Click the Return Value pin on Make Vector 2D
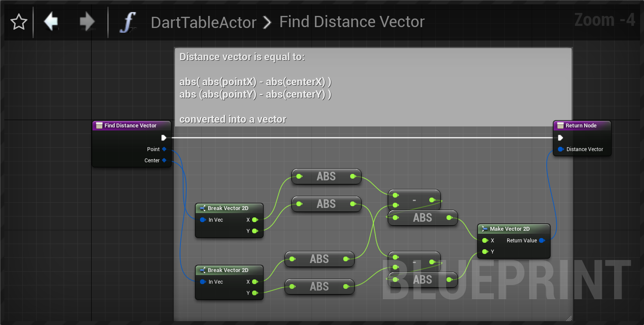The width and height of the screenshot is (644, 325). pyautogui.click(x=542, y=241)
